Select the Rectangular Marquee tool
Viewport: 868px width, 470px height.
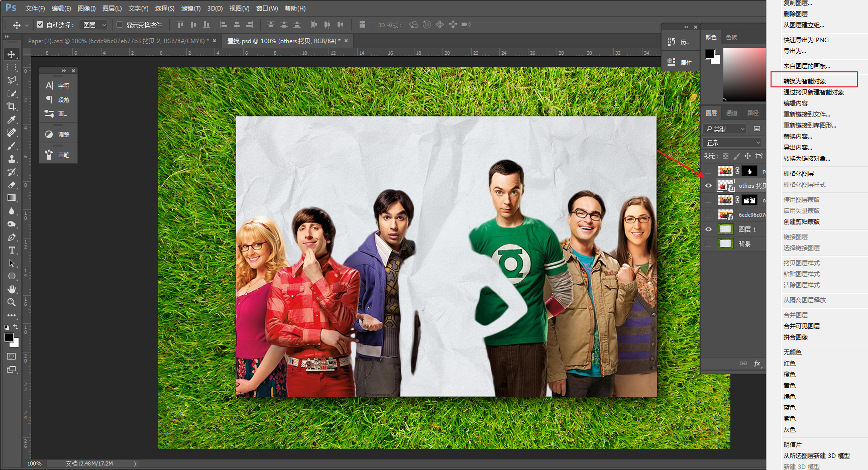[x=11, y=67]
